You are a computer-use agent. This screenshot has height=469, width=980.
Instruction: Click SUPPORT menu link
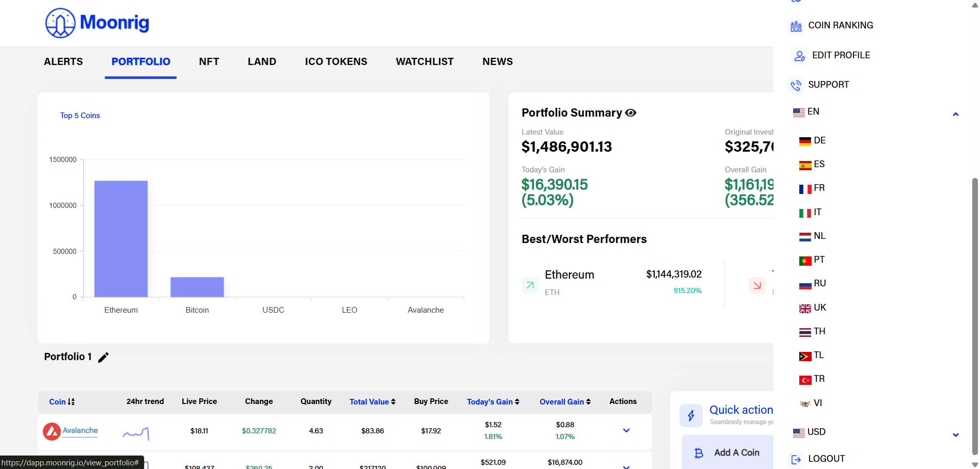click(x=829, y=85)
